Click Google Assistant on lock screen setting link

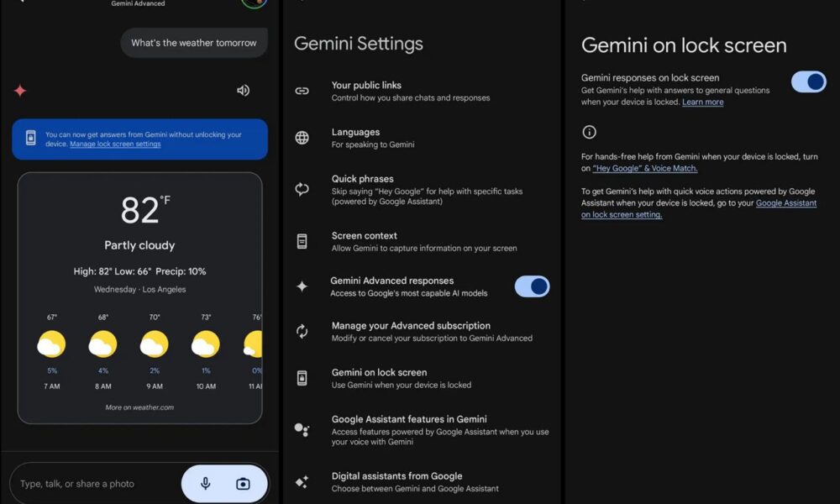[x=699, y=209]
